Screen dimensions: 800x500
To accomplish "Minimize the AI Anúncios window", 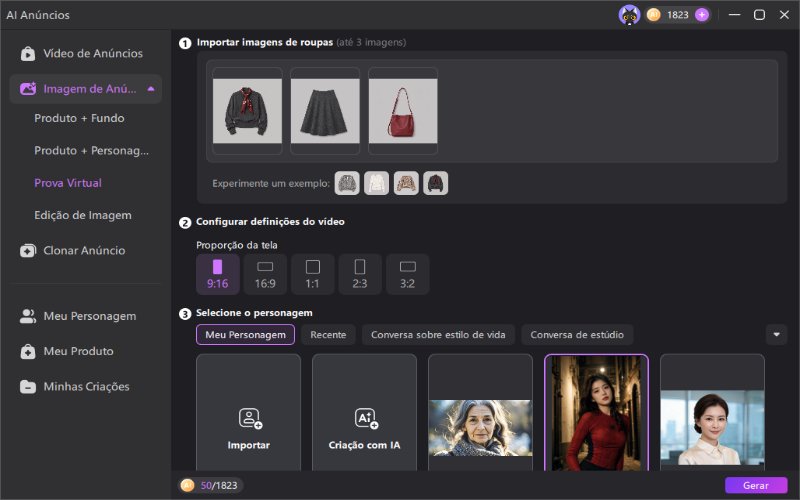I will click(x=734, y=15).
